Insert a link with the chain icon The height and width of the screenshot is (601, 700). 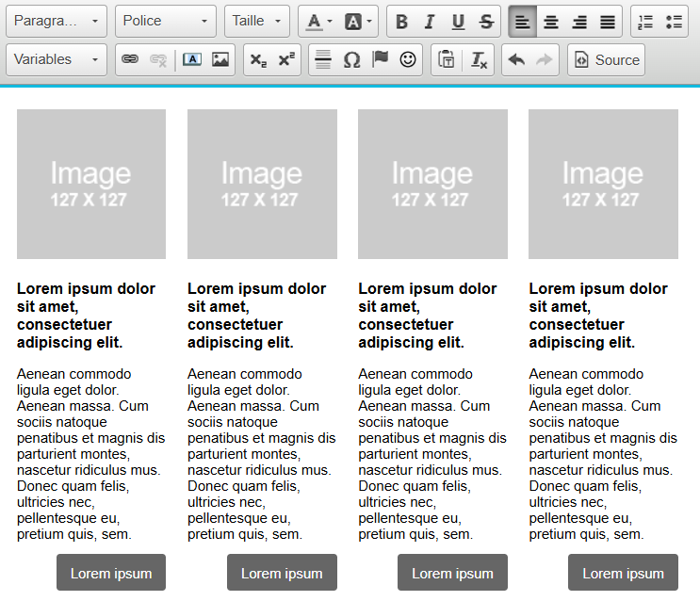[x=130, y=59]
